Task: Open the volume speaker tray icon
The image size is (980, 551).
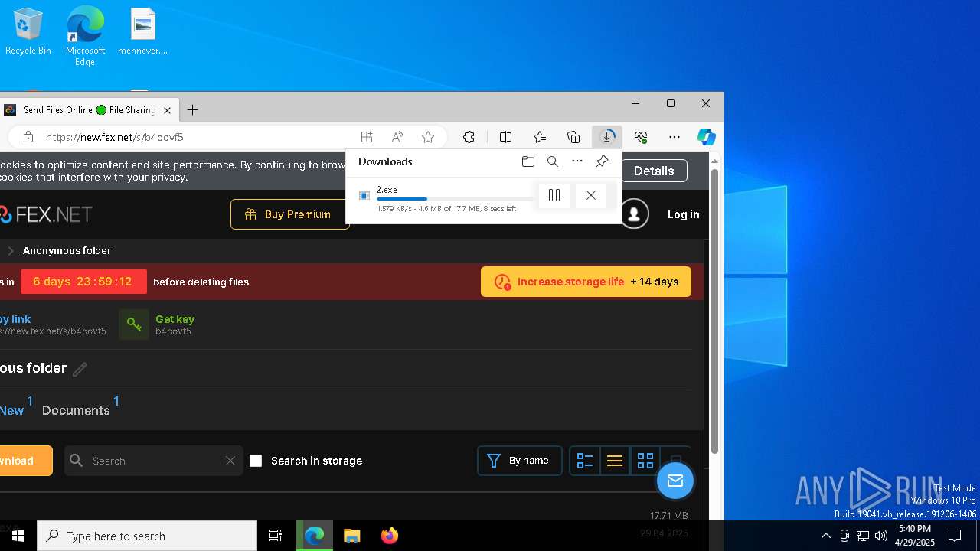Action: click(880, 536)
